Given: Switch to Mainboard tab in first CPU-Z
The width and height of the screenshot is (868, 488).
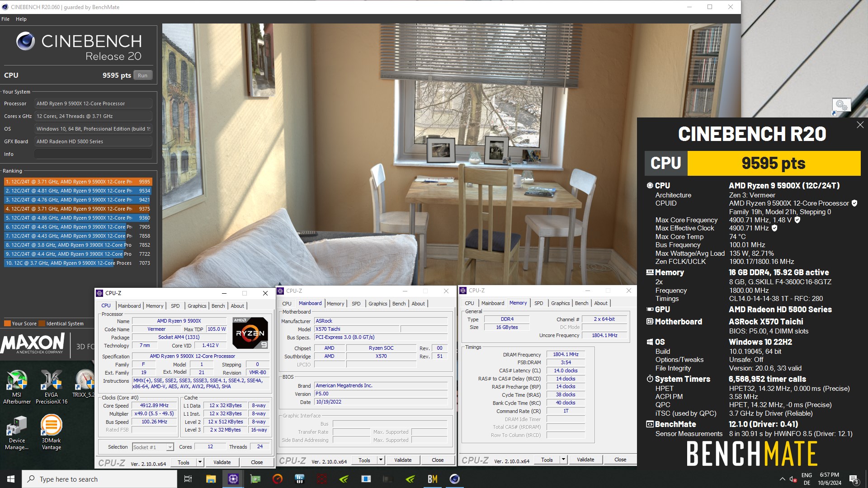Looking at the screenshot, I should (129, 306).
